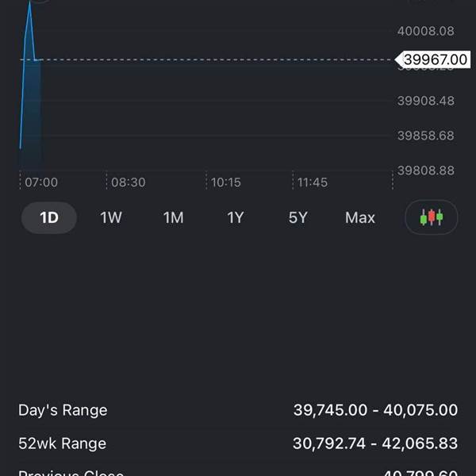
Task: Tap the 40008.08 price axis label
Action: [426, 31]
